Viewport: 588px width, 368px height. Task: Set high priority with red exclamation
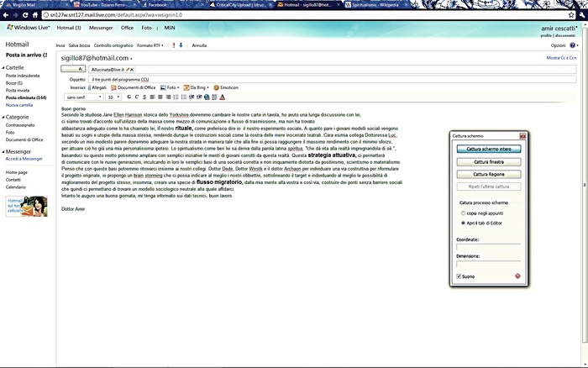174,45
